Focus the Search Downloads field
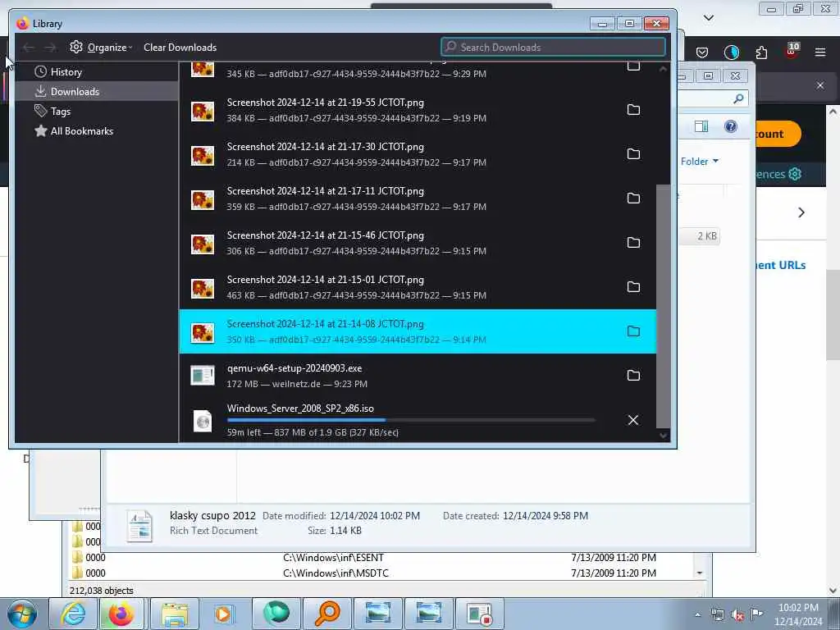 pyautogui.click(x=553, y=47)
